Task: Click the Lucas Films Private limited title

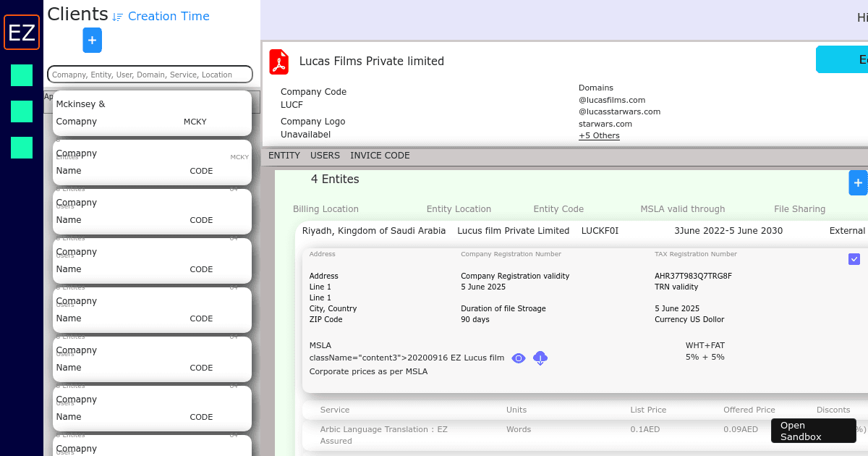Action: click(372, 62)
